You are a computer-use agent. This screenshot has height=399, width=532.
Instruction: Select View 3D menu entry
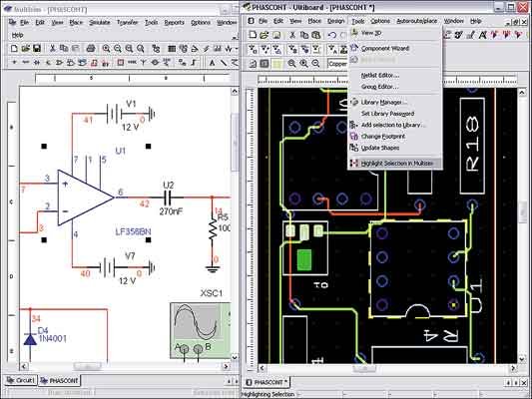[395, 33]
